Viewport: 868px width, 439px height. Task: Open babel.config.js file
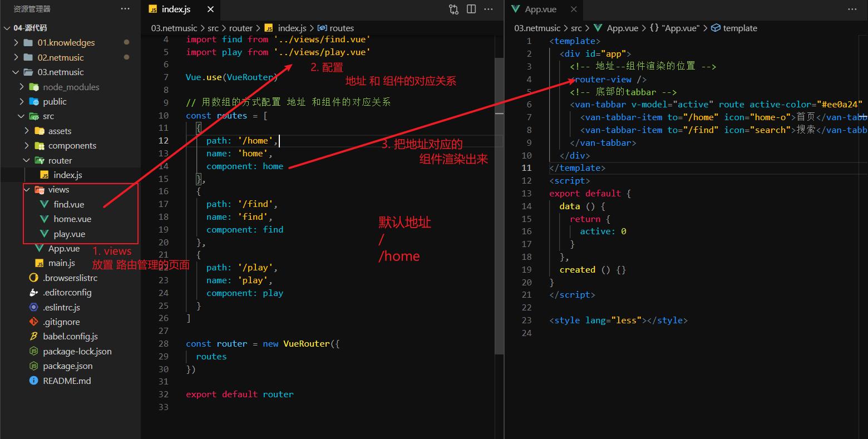tap(70, 337)
